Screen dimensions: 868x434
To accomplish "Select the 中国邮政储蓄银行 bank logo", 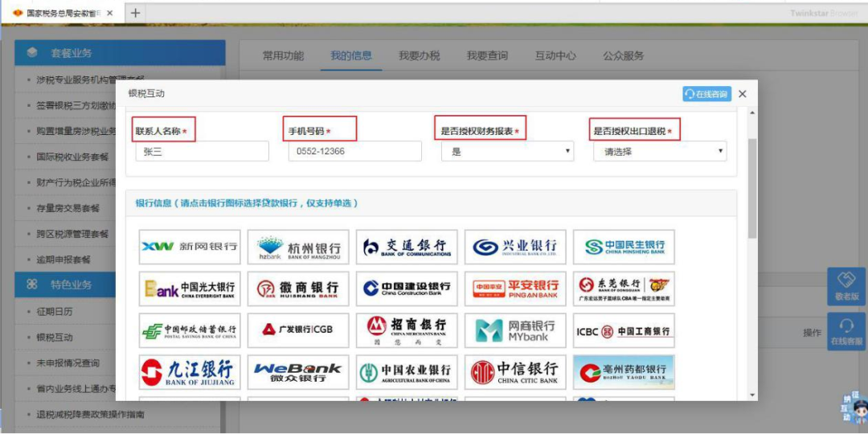I will point(190,330).
